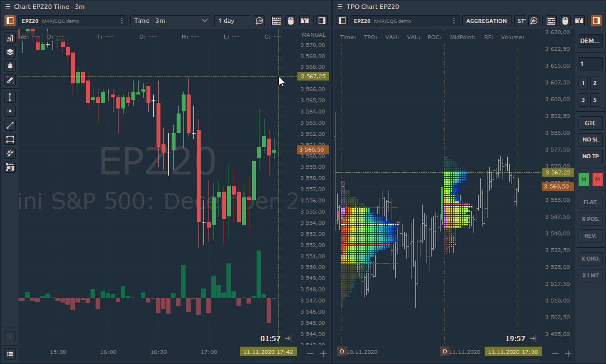Select the rectangle drawing tool
This screenshot has width=606, height=364.
pyautogui.click(x=10, y=139)
